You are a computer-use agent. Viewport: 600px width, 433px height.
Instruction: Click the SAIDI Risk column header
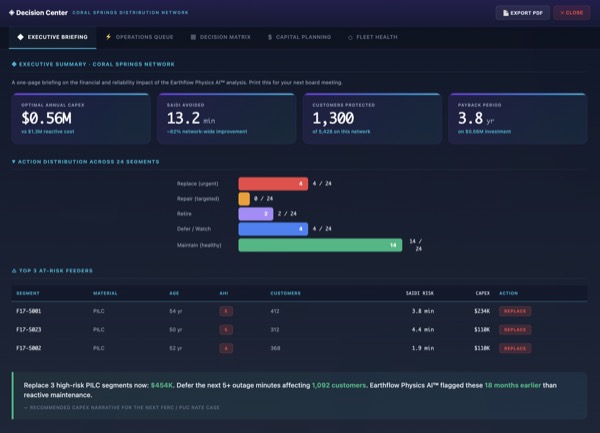(420, 293)
